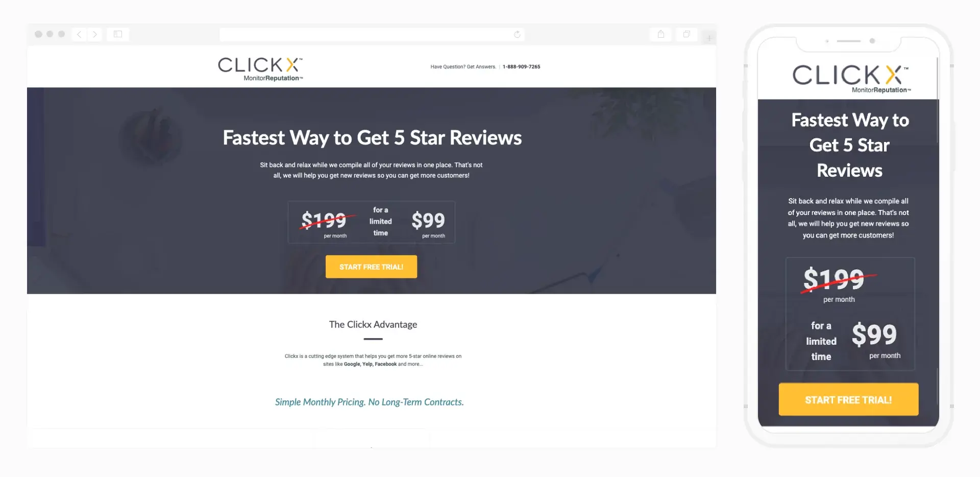Add a new tab with plus icon

pos(709,38)
